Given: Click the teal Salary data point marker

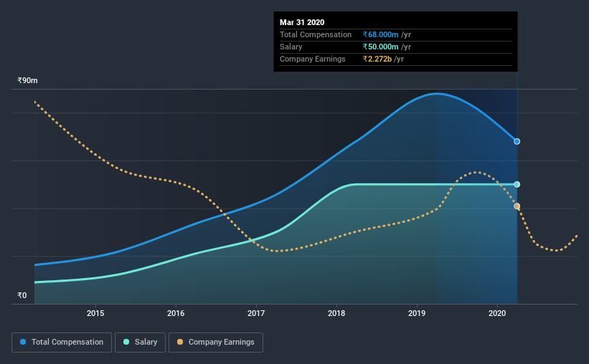Looking at the screenshot, I should [x=517, y=184].
